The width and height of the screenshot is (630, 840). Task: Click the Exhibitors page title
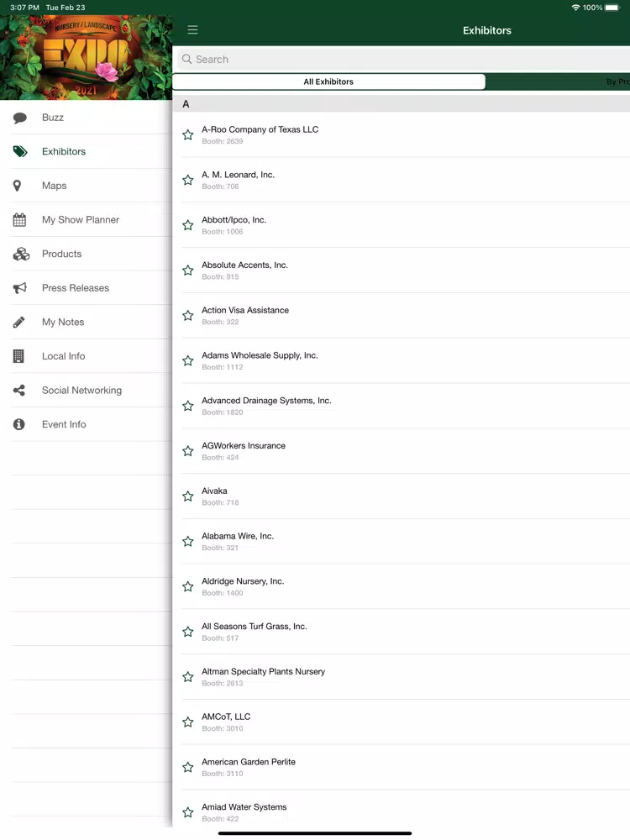[x=487, y=30]
